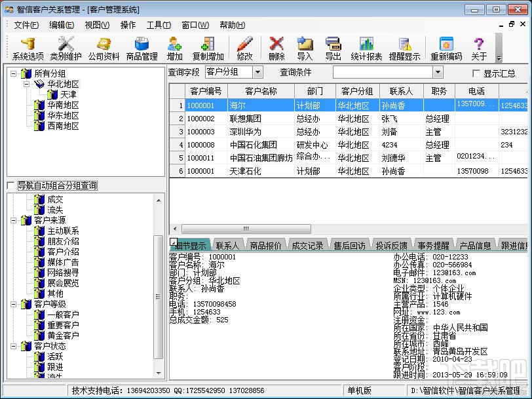The width and height of the screenshot is (532, 399).
Task: Select the 联想集团 customer row
Action: click(x=245, y=119)
